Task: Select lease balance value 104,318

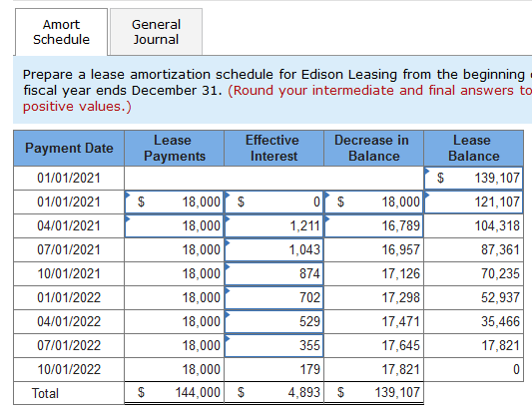Action: [x=474, y=225]
